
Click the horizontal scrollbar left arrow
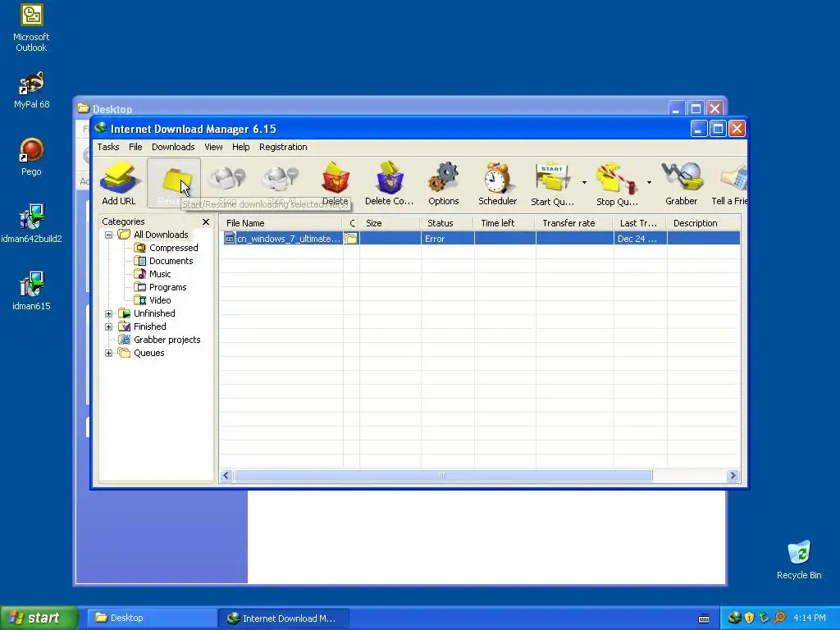(226, 476)
